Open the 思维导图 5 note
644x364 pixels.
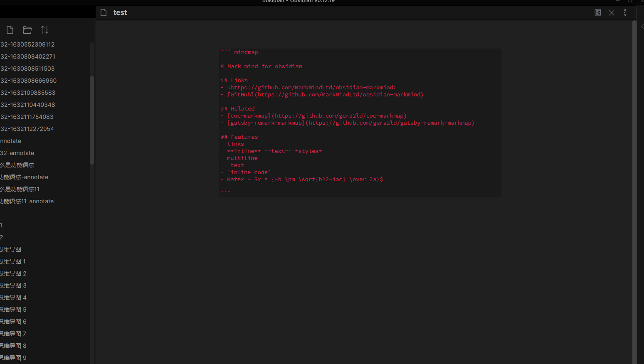pyautogui.click(x=13, y=310)
